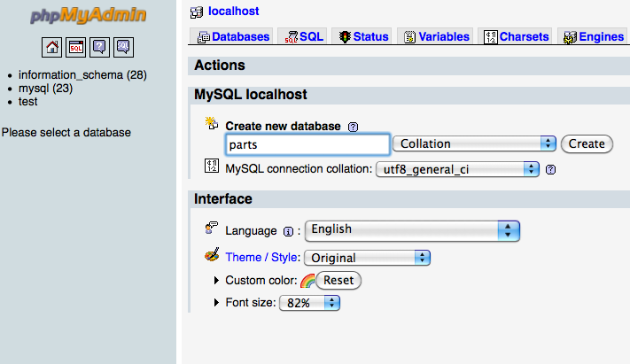Click the Language speech icon
Screen dimensions: 630x364
pos(212,228)
